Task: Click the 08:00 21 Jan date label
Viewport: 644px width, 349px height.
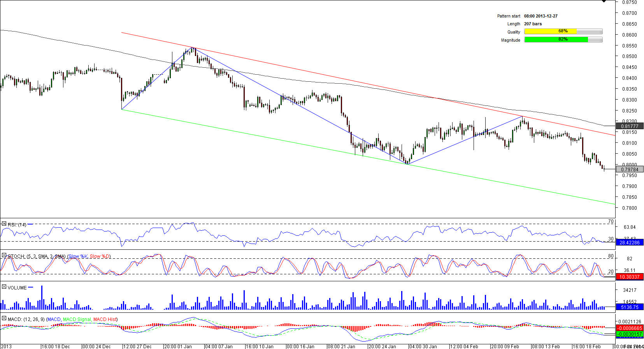Action: [x=342, y=346]
